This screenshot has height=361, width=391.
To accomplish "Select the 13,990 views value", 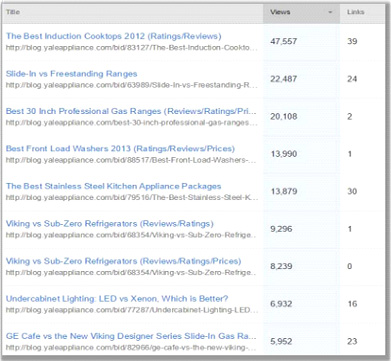I will click(x=283, y=154).
